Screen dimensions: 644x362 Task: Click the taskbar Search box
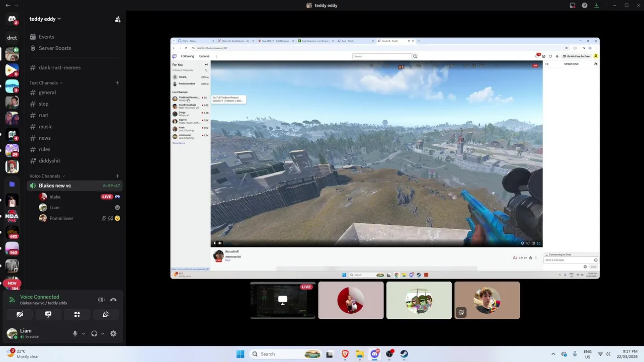[286, 354]
